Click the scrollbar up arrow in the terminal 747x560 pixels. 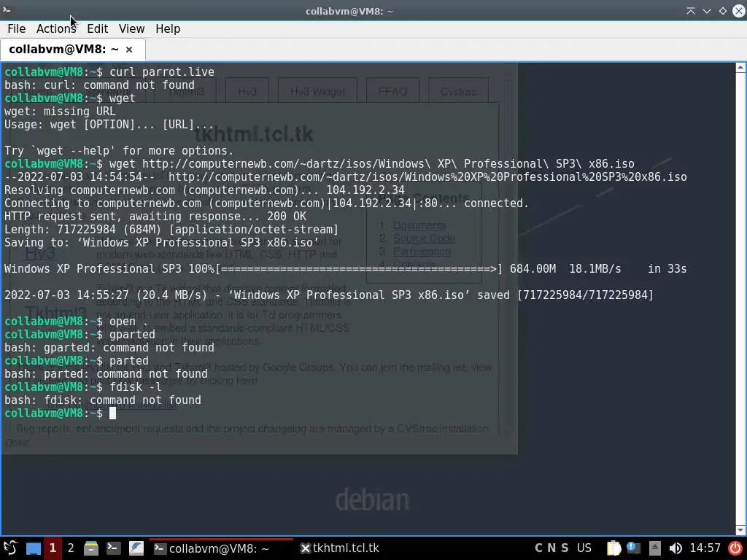(740, 67)
